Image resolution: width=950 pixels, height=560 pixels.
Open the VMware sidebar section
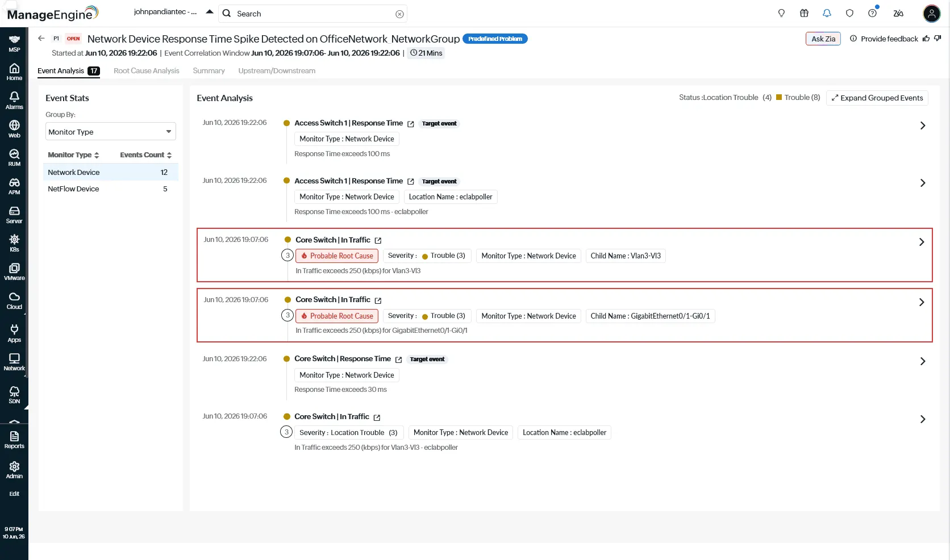click(14, 272)
